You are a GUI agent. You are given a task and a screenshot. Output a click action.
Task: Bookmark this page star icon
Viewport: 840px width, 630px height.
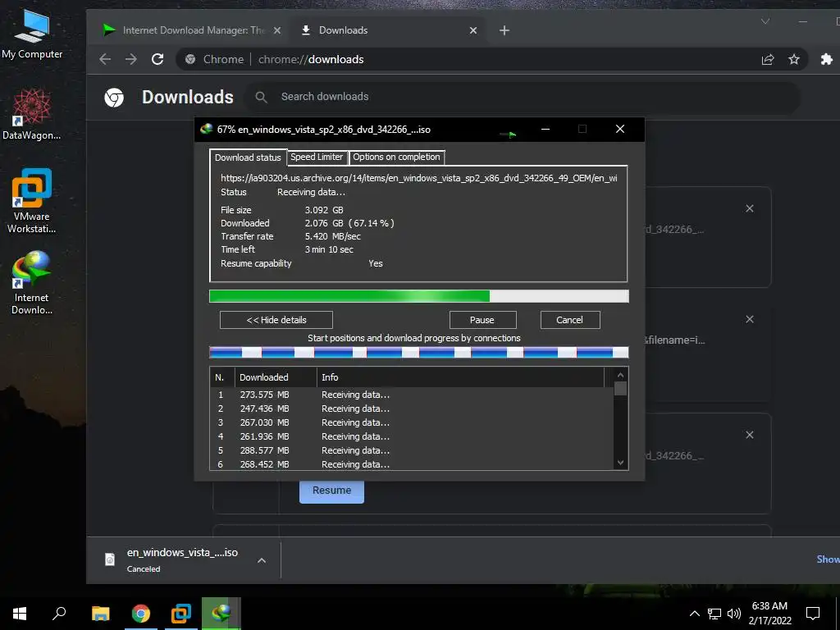click(x=794, y=59)
